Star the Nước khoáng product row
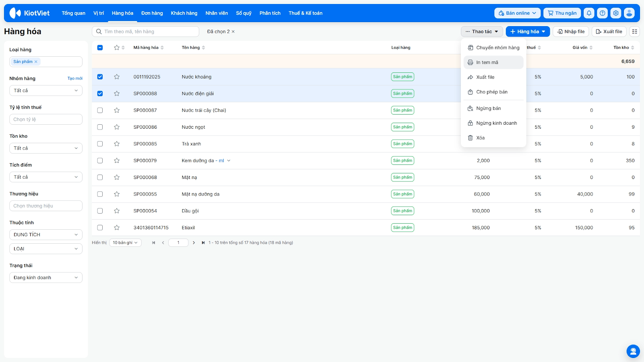This screenshot has height=362, width=644. point(117,77)
